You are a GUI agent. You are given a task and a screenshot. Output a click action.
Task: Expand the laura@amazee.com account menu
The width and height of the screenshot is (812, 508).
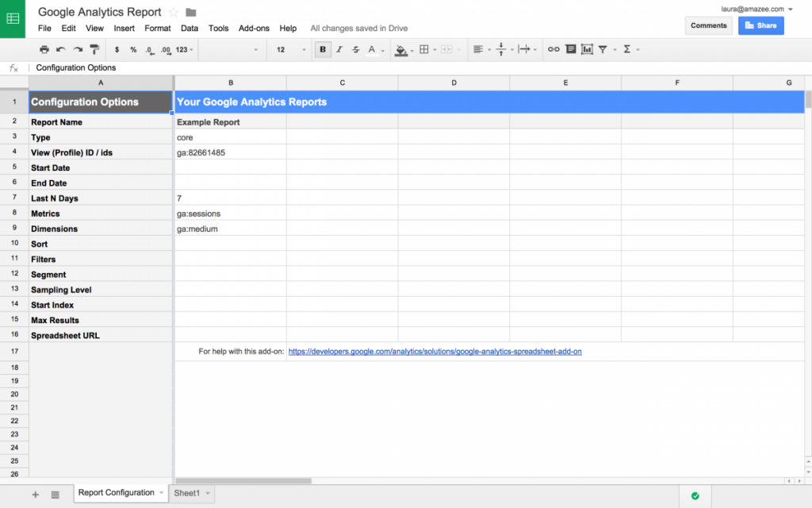point(756,9)
